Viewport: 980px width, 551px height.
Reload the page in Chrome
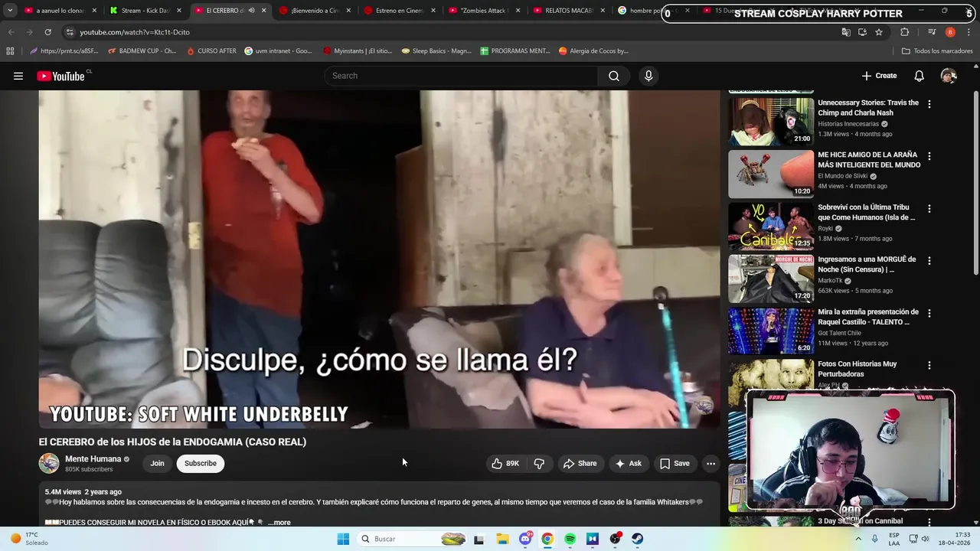47,32
